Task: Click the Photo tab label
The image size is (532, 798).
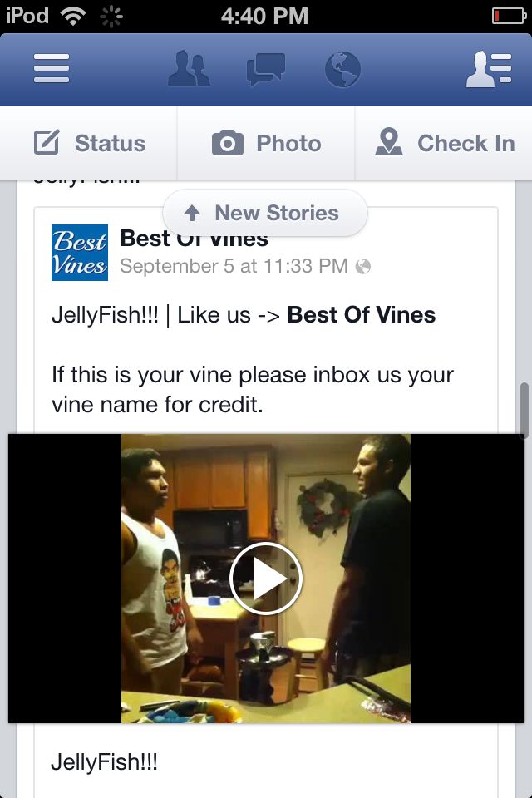Action: tap(288, 143)
